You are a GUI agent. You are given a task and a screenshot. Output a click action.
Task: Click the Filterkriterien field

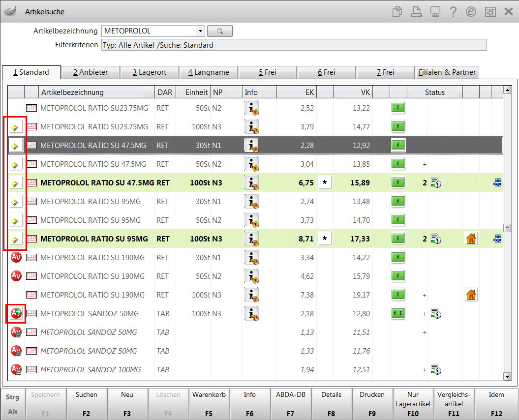click(x=294, y=45)
